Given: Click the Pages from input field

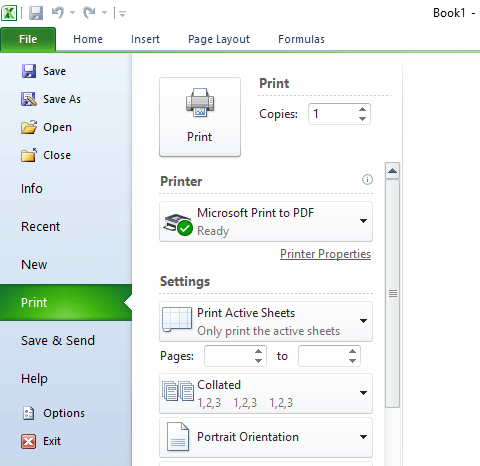Looking at the screenshot, I should (x=228, y=356).
